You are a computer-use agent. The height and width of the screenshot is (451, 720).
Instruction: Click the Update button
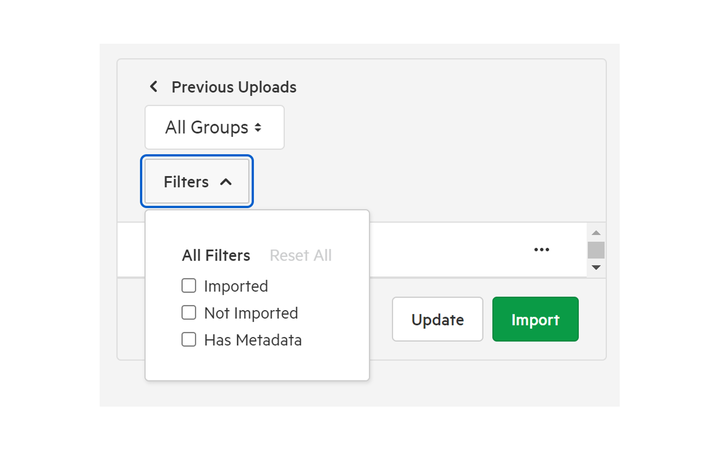tap(438, 319)
